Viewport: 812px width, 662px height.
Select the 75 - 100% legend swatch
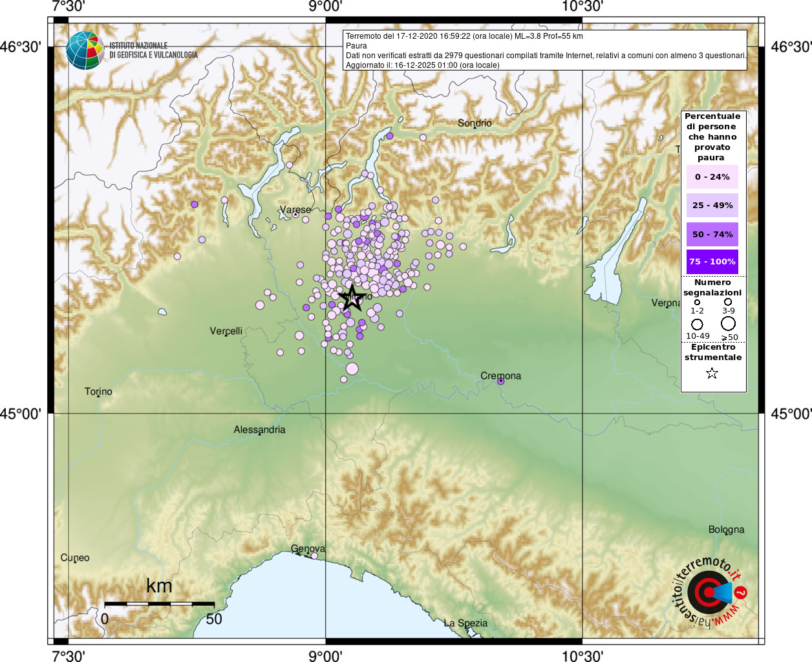(x=712, y=262)
